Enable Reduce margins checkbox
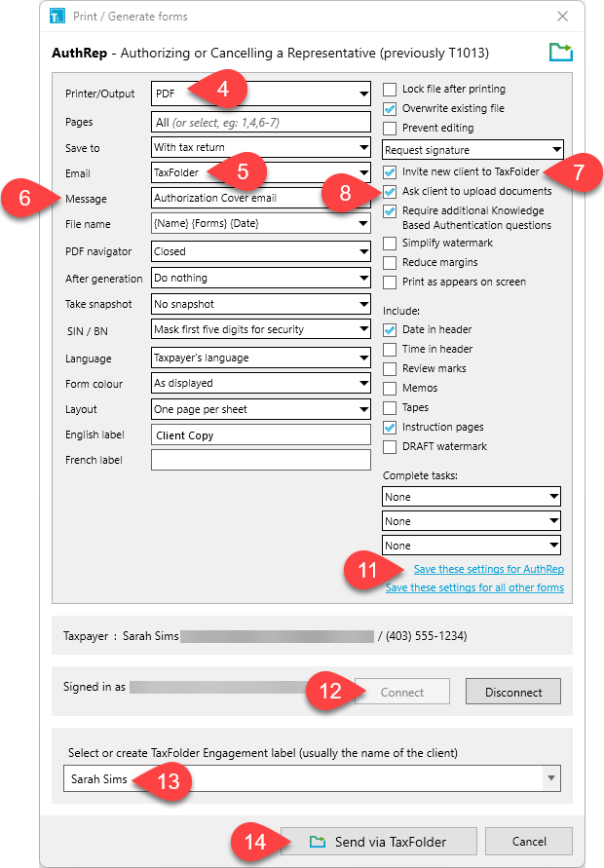The image size is (604, 868). (390, 262)
